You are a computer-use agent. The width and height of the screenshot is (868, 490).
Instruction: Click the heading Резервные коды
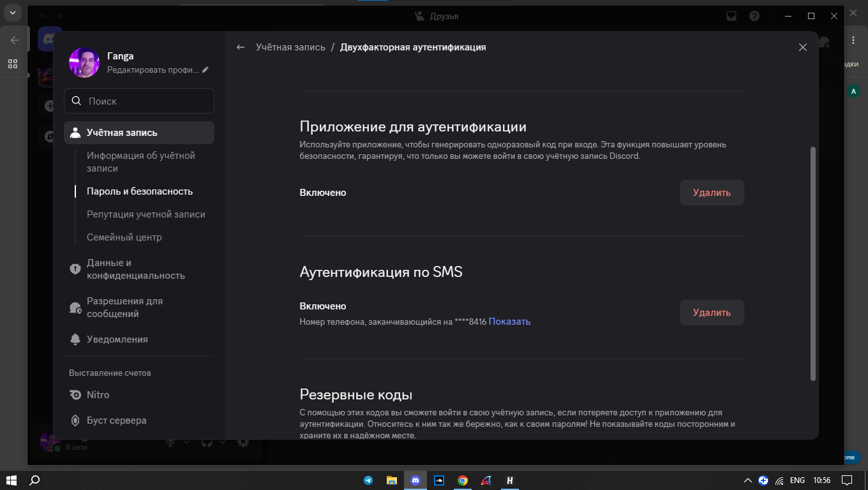(x=356, y=394)
